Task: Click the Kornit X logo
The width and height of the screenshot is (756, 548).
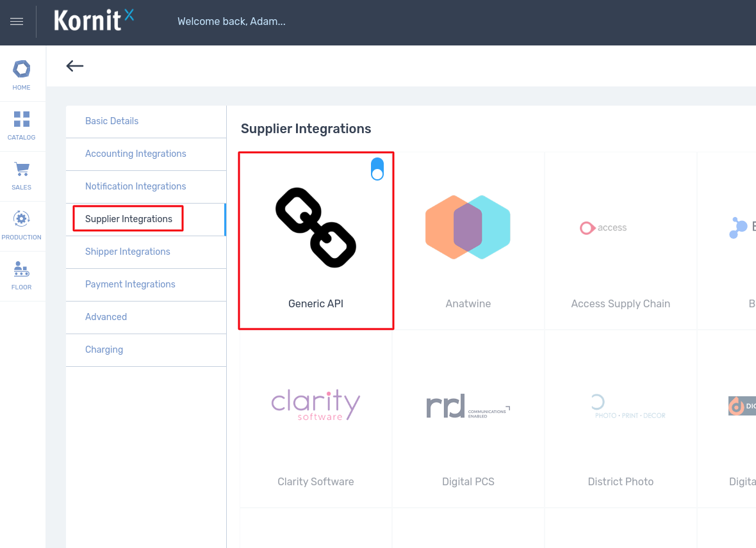Action: pyautogui.click(x=94, y=20)
